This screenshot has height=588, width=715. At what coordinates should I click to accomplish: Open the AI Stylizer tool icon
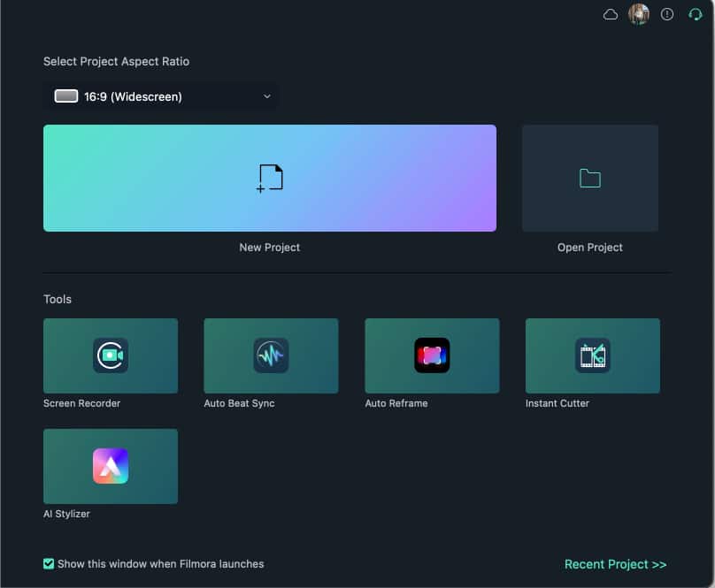click(x=111, y=466)
